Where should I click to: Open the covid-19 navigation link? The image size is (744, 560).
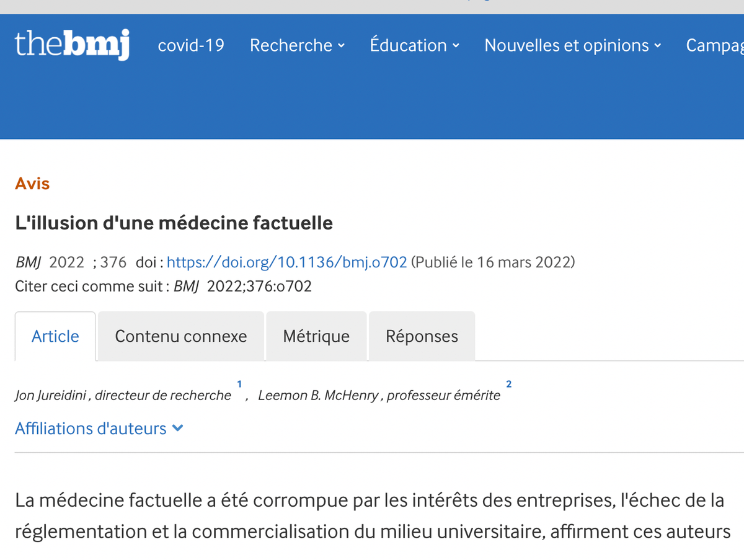(x=191, y=45)
